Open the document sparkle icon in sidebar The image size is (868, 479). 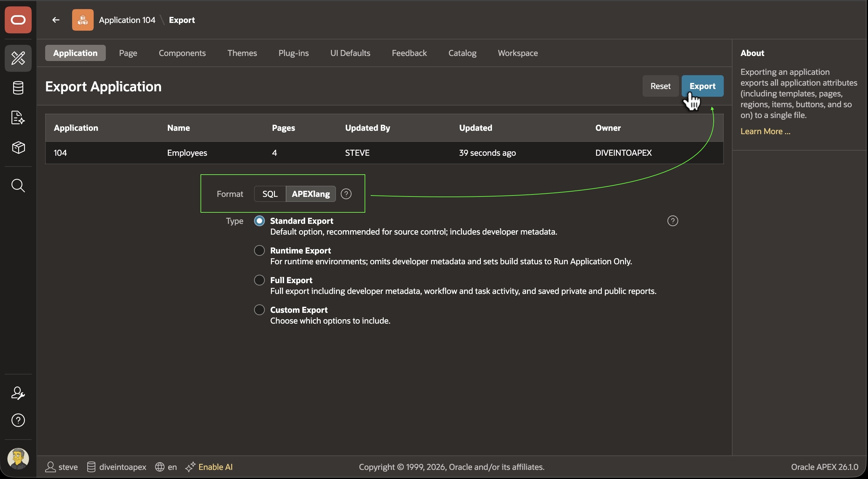(x=18, y=118)
